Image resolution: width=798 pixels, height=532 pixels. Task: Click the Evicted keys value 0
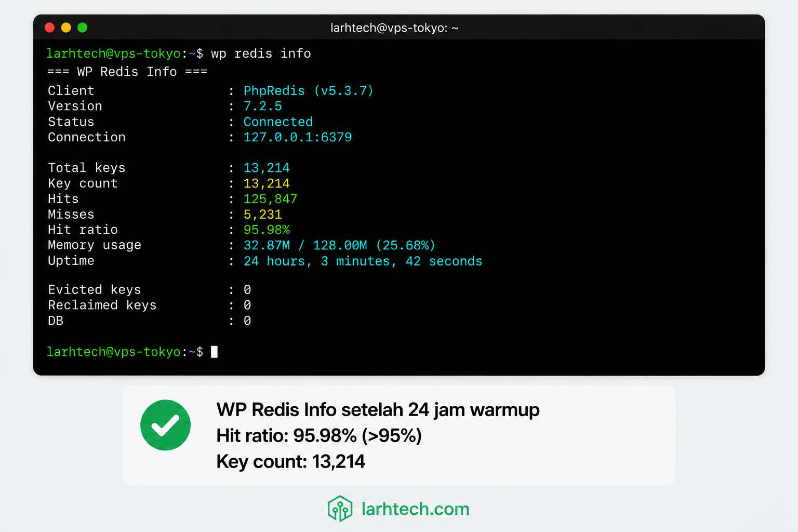click(247, 289)
